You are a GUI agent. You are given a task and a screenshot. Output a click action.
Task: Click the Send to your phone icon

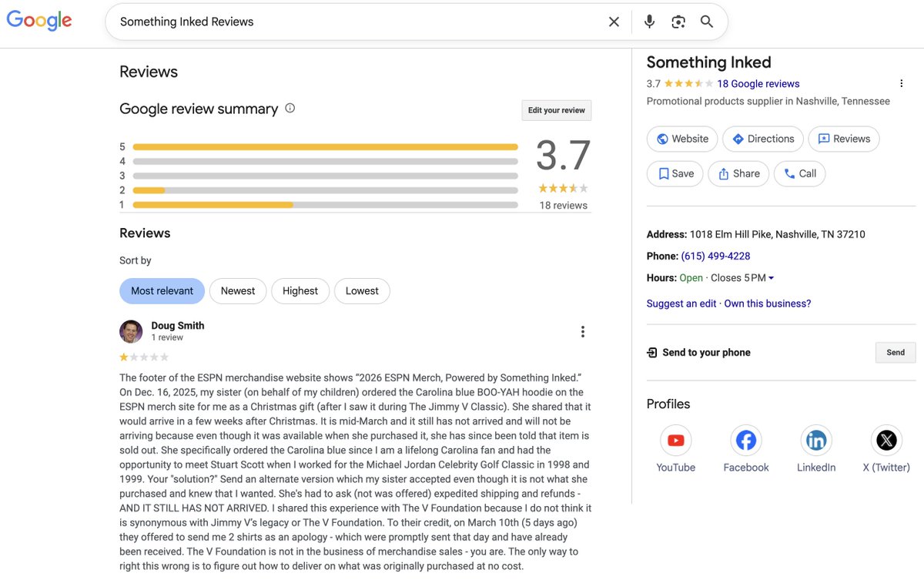pyautogui.click(x=652, y=353)
